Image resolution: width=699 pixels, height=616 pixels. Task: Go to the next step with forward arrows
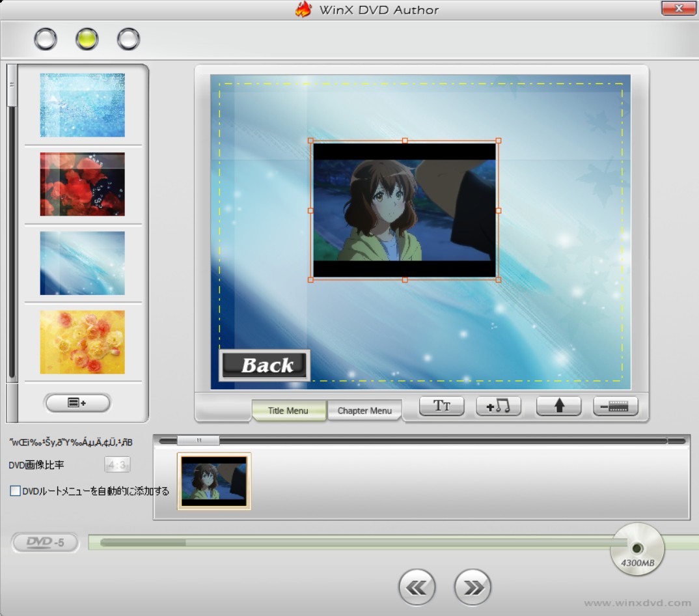tap(473, 587)
